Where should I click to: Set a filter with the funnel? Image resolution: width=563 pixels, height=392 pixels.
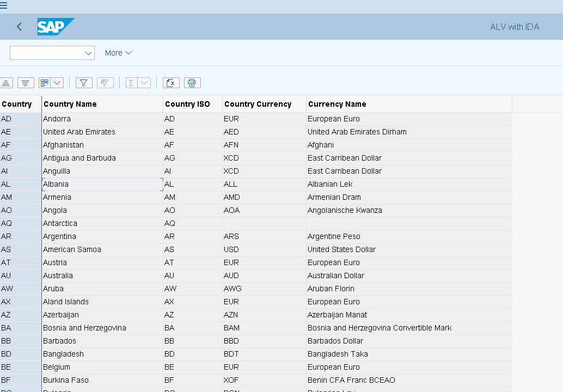pyautogui.click(x=84, y=83)
